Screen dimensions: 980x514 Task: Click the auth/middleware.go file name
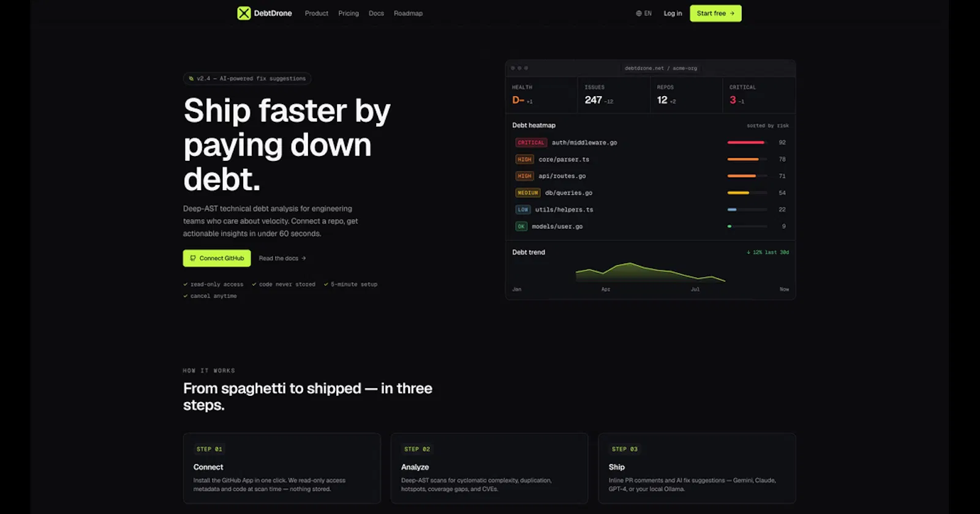[584, 143]
